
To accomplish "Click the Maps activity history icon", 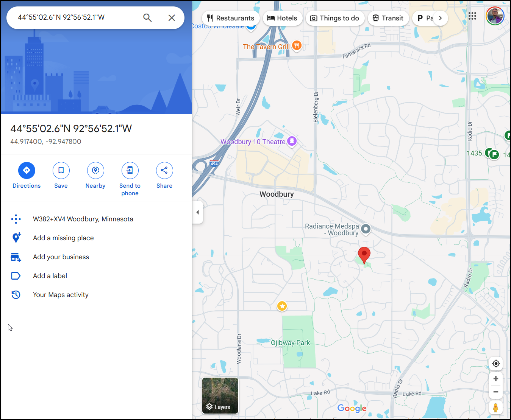I will coord(16,295).
